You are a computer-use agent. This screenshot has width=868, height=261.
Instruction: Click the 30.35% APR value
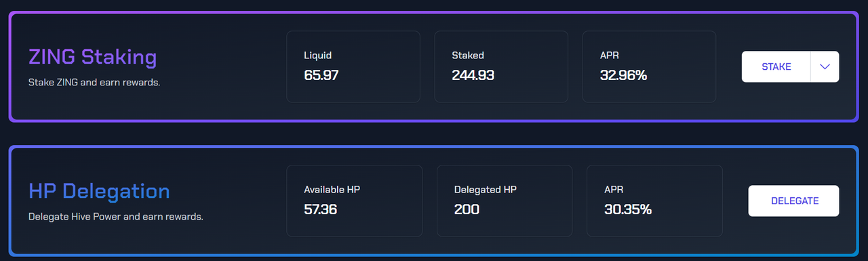coord(628,209)
